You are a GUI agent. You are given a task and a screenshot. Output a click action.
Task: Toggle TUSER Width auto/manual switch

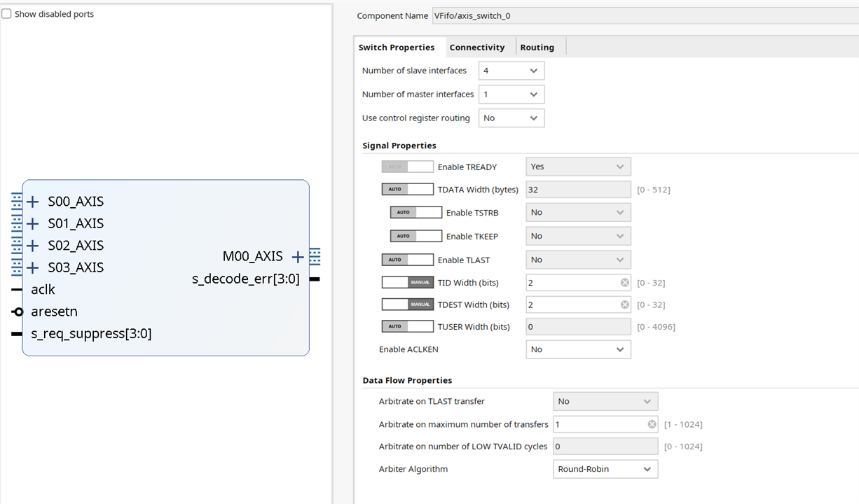(x=407, y=326)
